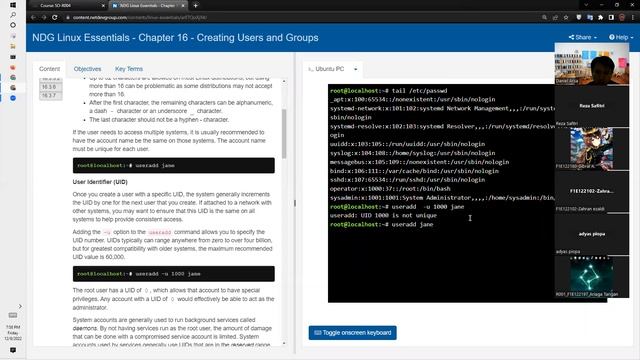Click the site lock icon
The image size is (640, 360).
[68, 18]
